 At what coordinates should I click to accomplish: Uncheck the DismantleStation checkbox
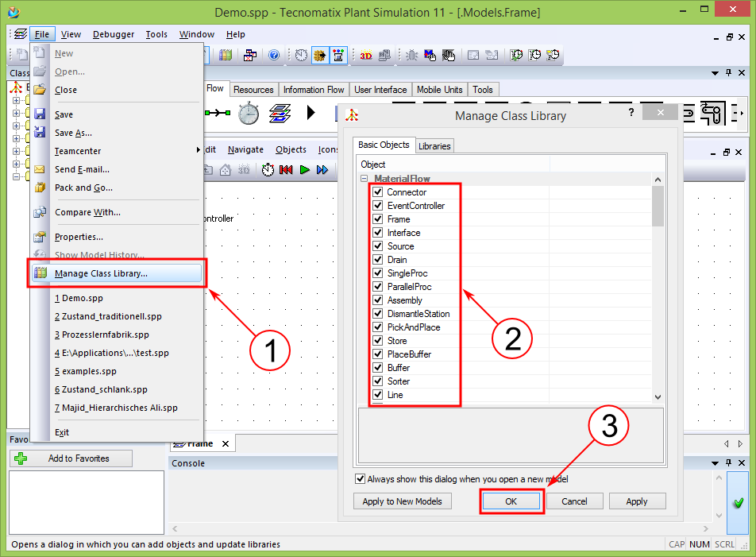tap(378, 314)
